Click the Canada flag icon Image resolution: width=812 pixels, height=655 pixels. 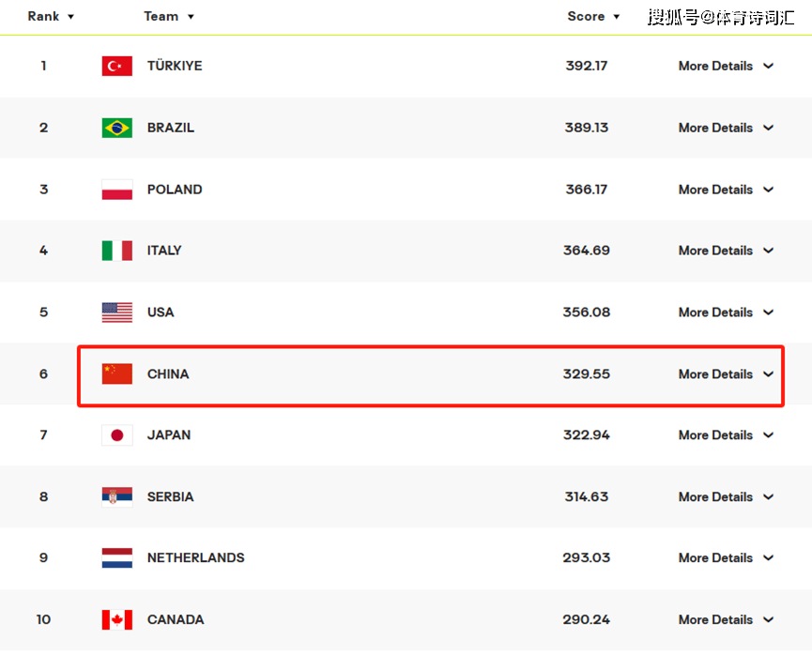[117, 619]
